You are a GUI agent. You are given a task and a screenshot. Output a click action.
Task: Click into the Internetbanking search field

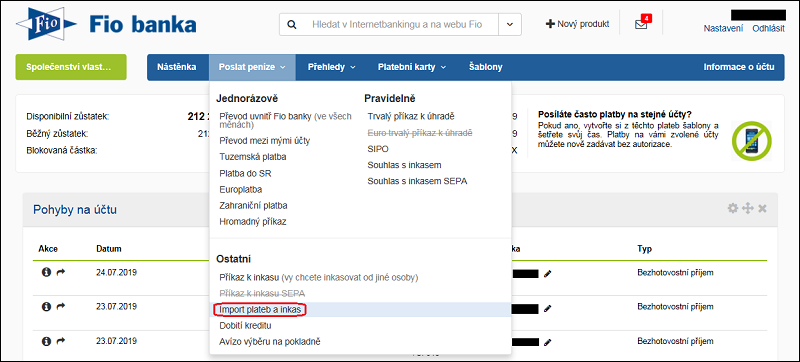(x=397, y=24)
